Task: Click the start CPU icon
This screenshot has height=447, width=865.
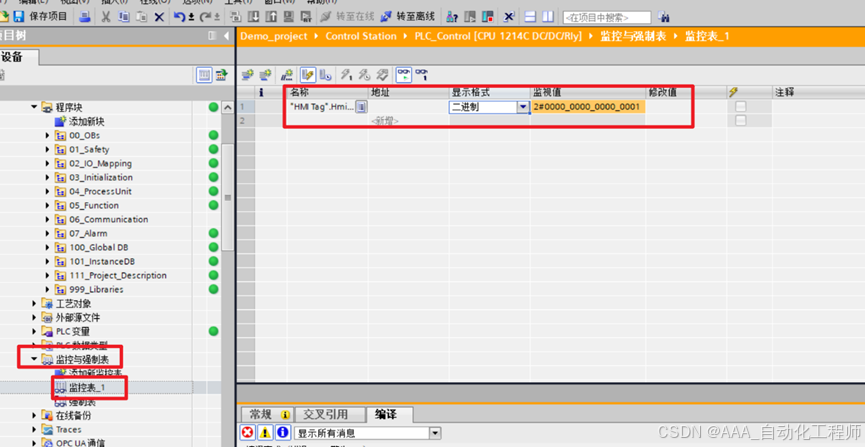Action: [470, 17]
